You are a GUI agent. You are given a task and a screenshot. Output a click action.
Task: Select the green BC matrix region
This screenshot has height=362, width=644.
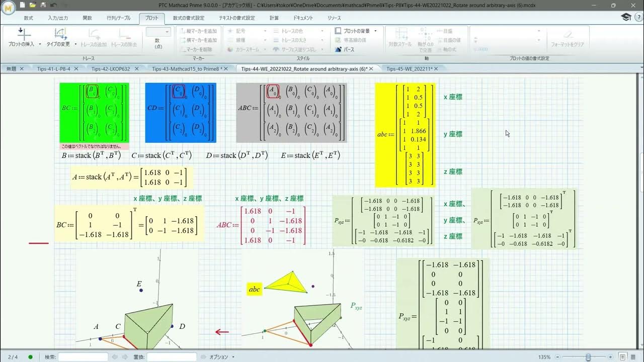(94, 113)
